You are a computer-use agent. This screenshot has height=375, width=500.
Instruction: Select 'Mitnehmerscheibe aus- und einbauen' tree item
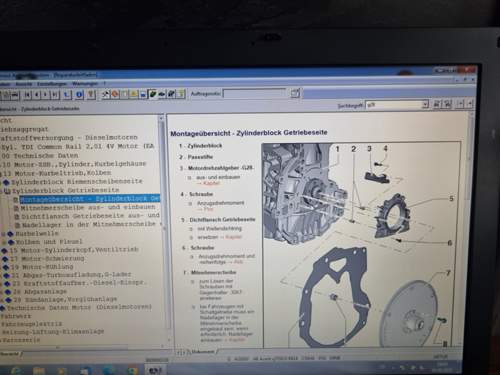pyautogui.click(x=88, y=207)
